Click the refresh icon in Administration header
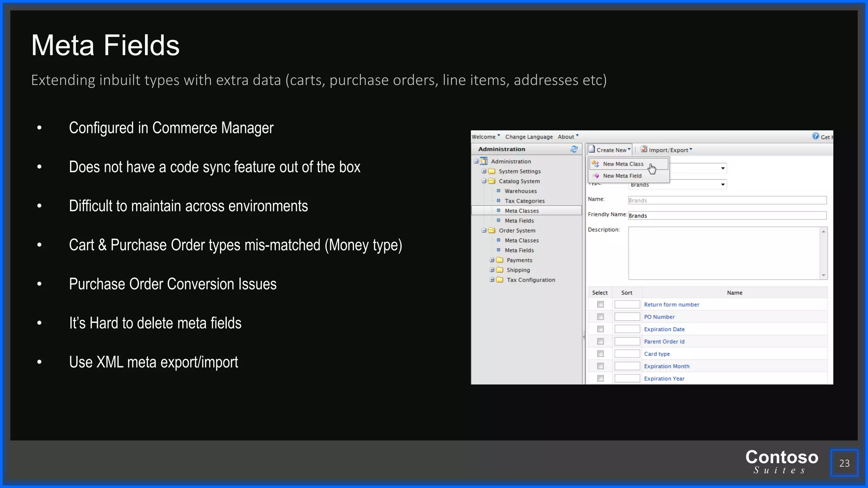 click(x=574, y=149)
